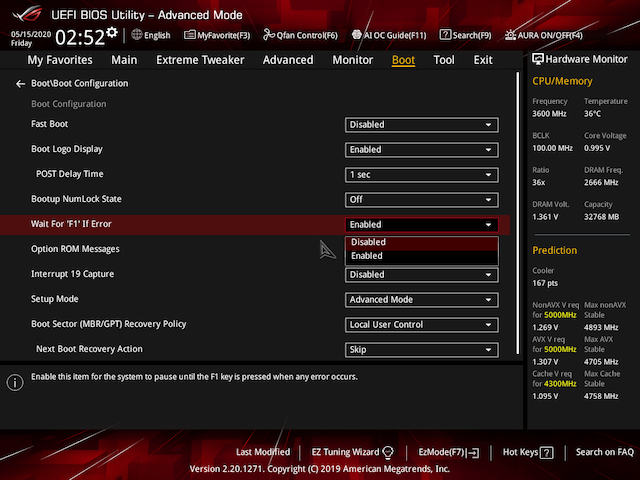This screenshot has width=640, height=480.
Task: Expand the Setup Mode dropdown
Action: coord(422,300)
